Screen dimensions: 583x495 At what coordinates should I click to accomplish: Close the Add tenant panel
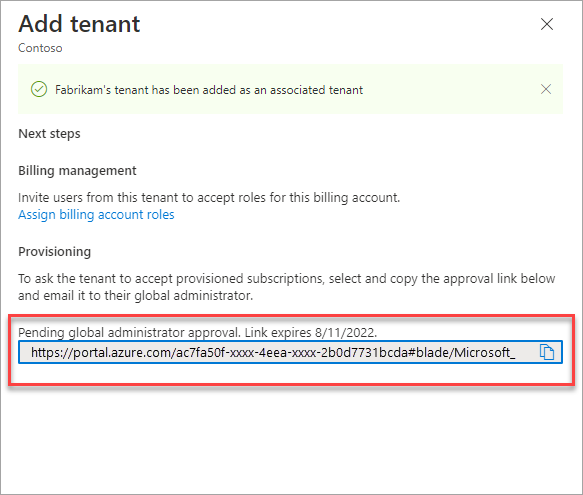point(547,24)
